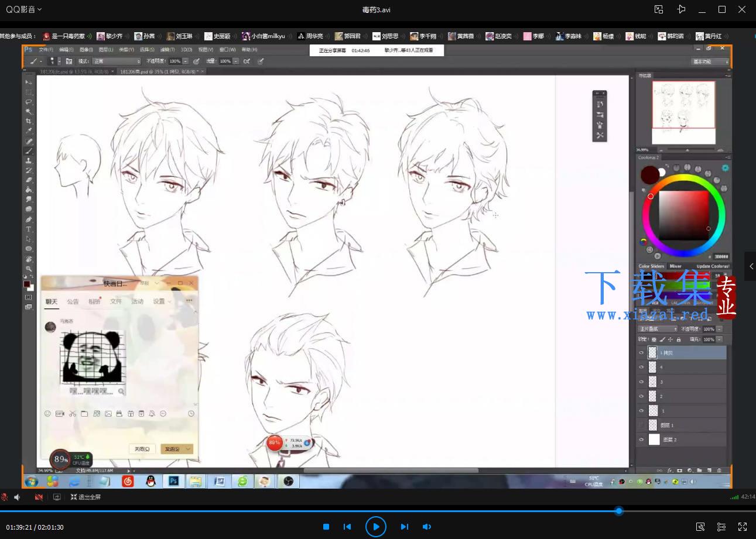Switch to 公告 tab in chat window
This screenshot has width=756, height=539.
tap(73, 301)
